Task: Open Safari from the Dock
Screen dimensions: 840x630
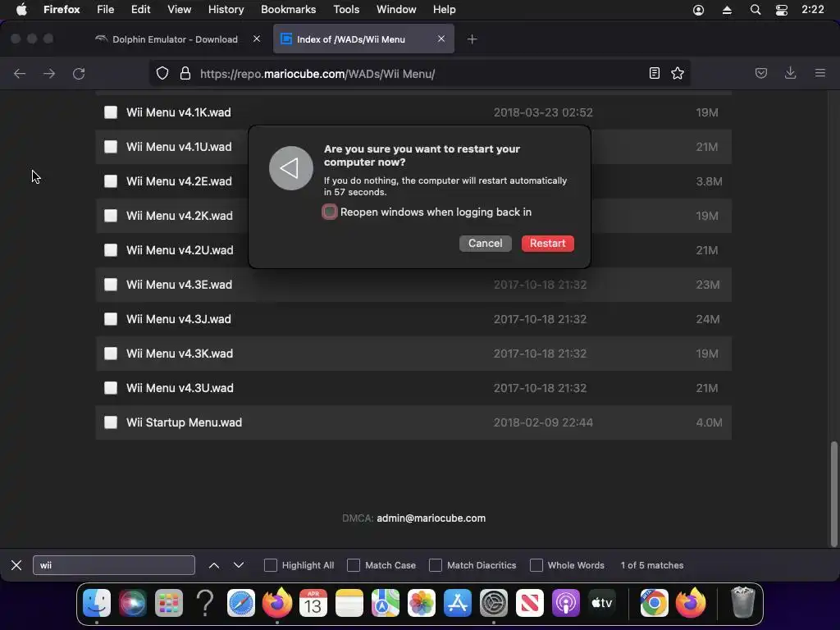Action: coord(241,603)
